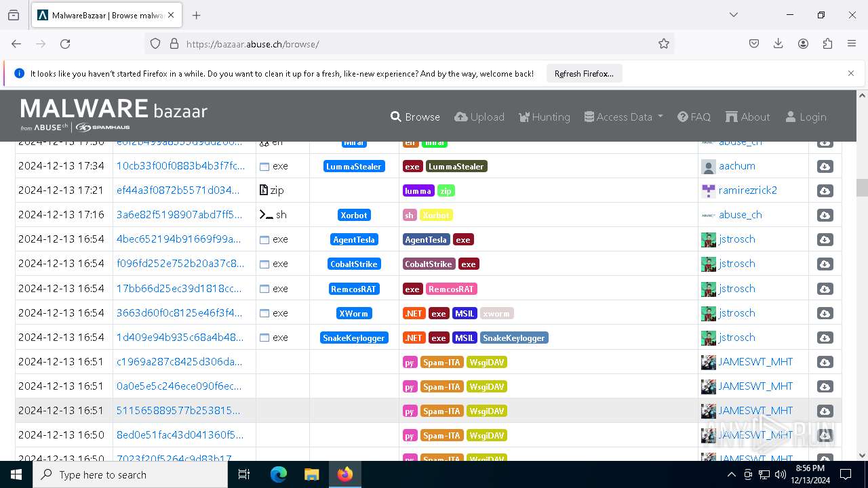868x488 pixels.
Task: Open the list all tabs dropdown
Action: (734, 15)
